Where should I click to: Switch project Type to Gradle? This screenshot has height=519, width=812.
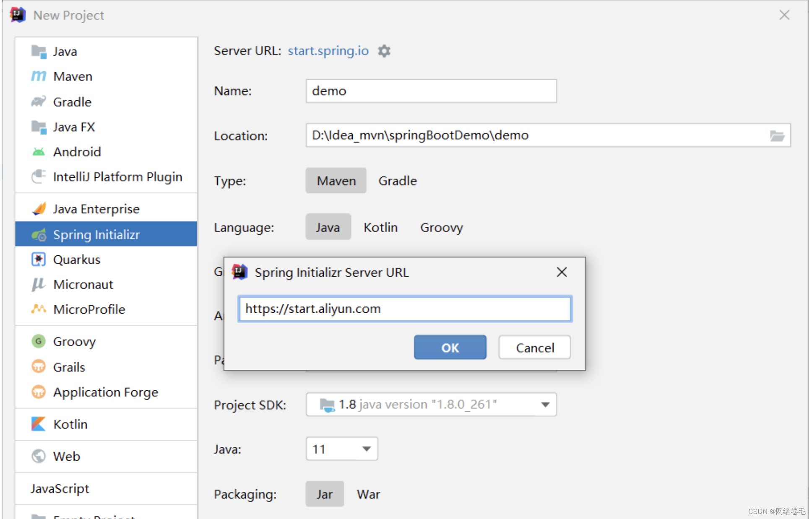click(397, 181)
